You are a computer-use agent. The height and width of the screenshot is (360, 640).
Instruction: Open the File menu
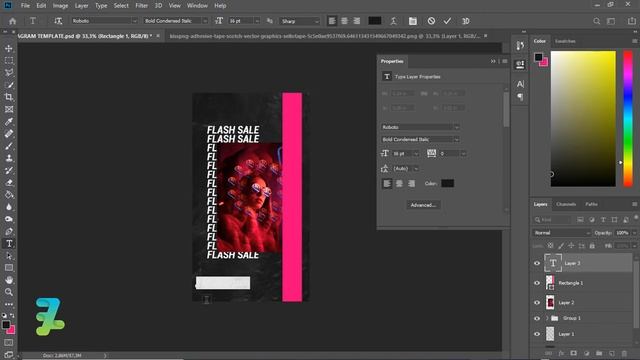coord(25,6)
